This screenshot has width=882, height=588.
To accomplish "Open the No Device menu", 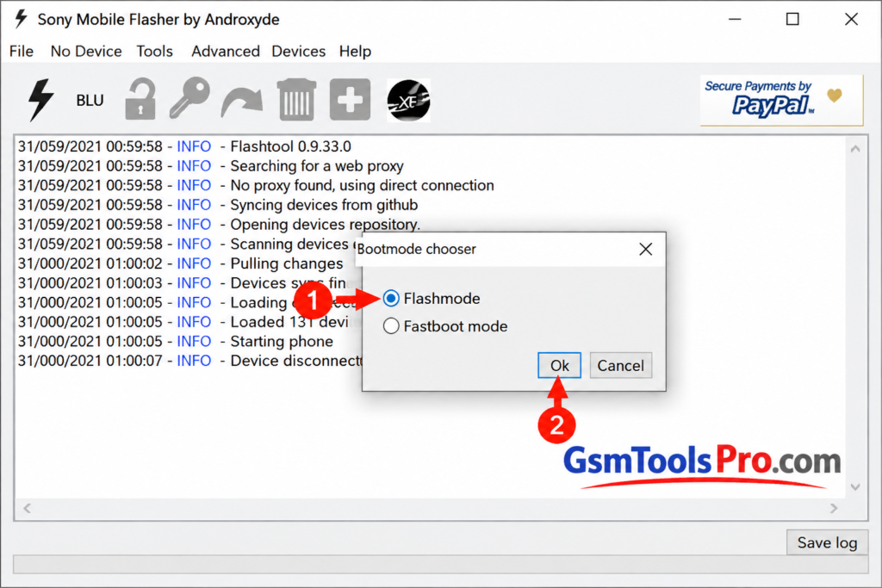I will coord(86,51).
